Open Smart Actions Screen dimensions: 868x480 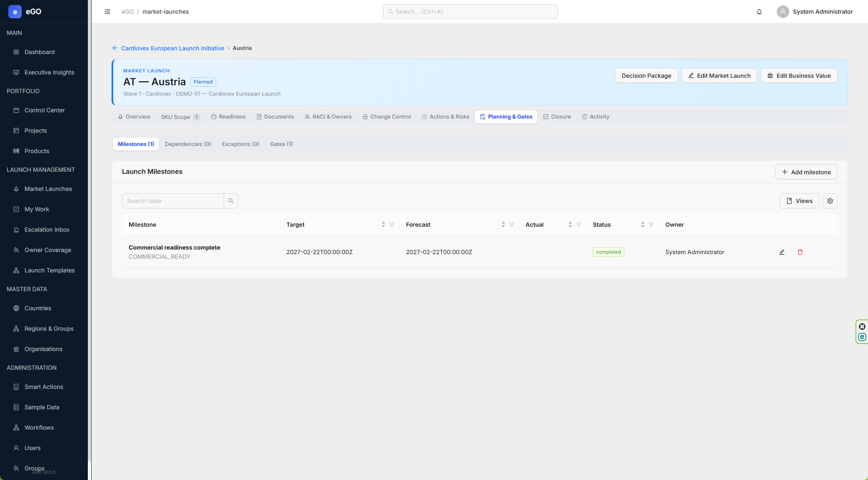[44, 387]
